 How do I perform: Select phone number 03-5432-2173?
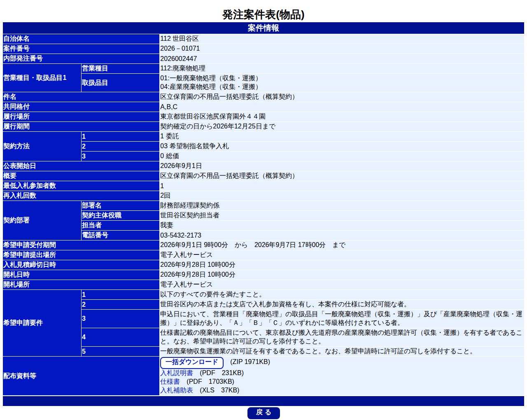click(181, 235)
